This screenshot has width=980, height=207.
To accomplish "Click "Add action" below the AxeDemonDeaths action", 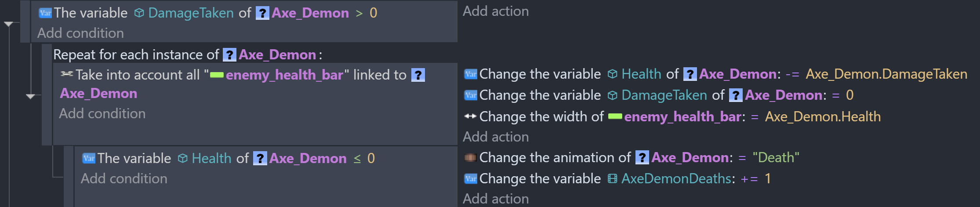I will 496,199.
